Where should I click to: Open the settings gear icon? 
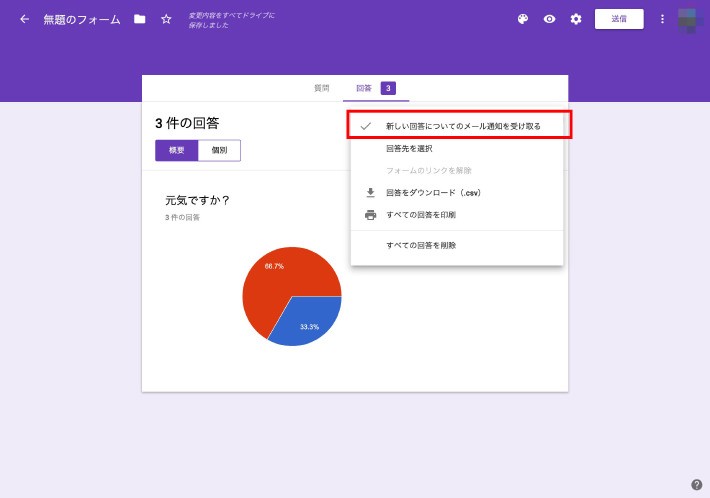576,19
